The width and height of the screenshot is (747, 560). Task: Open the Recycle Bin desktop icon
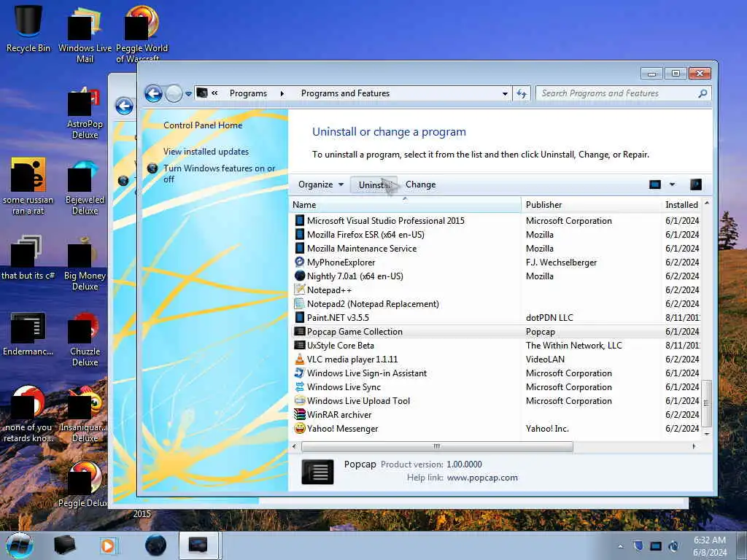(x=28, y=28)
